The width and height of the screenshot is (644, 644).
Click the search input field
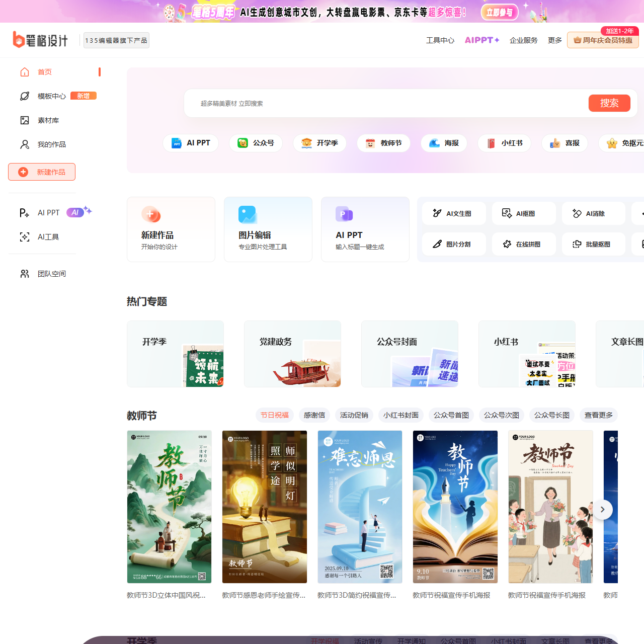(x=382, y=103)
